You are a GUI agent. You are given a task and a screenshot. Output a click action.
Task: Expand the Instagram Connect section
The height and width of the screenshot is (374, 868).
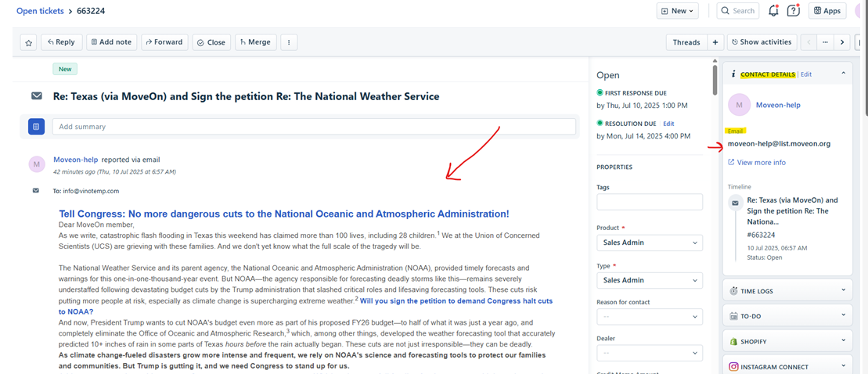(x=844, y=365)
